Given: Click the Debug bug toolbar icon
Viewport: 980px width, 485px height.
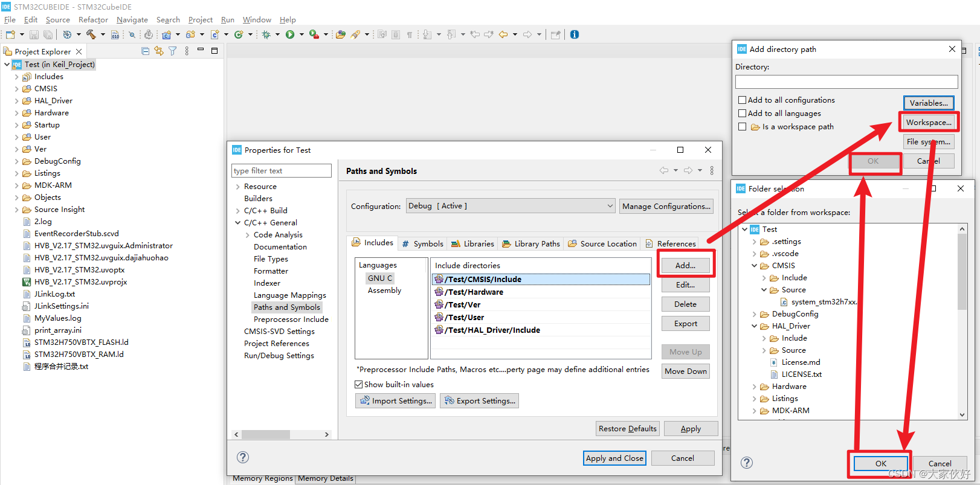Looking at the screenshot, I should point(266,34).
